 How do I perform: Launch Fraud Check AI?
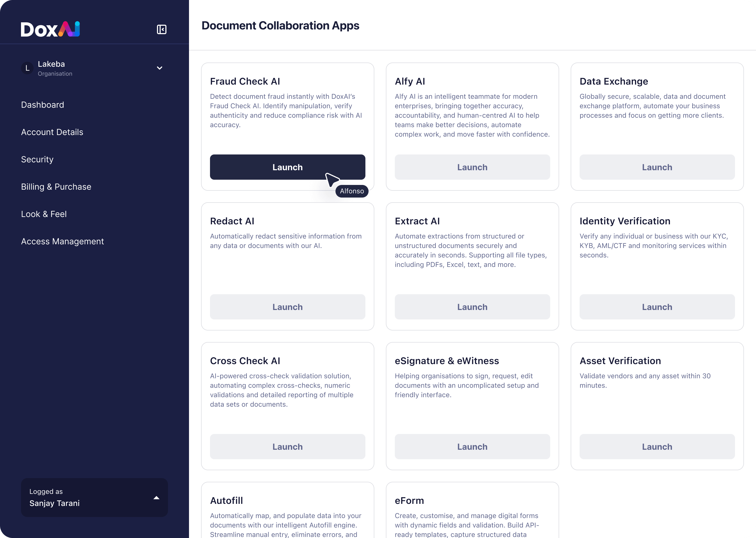pos(287,167)
